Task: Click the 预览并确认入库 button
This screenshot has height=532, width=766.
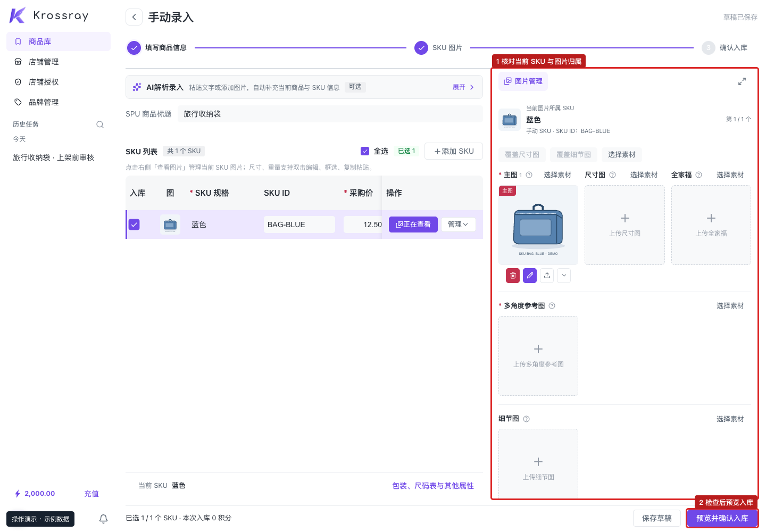Action: [x=722, y=518]
